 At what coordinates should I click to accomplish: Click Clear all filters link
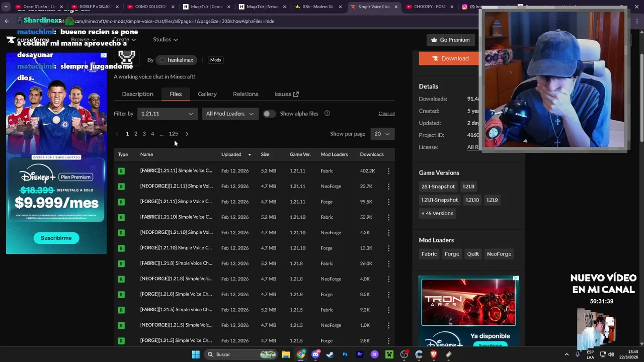[x=386, y=114]
